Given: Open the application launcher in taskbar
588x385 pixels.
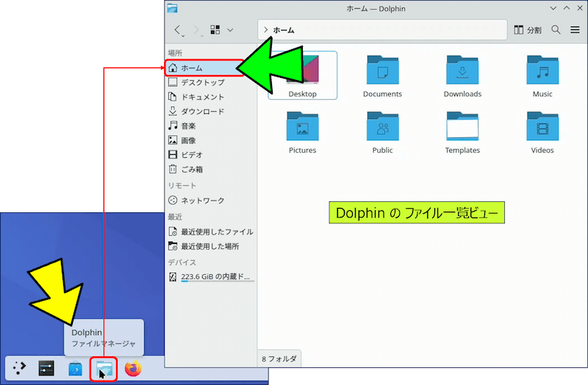Looking at the screenshot, I should pos(19,369).
